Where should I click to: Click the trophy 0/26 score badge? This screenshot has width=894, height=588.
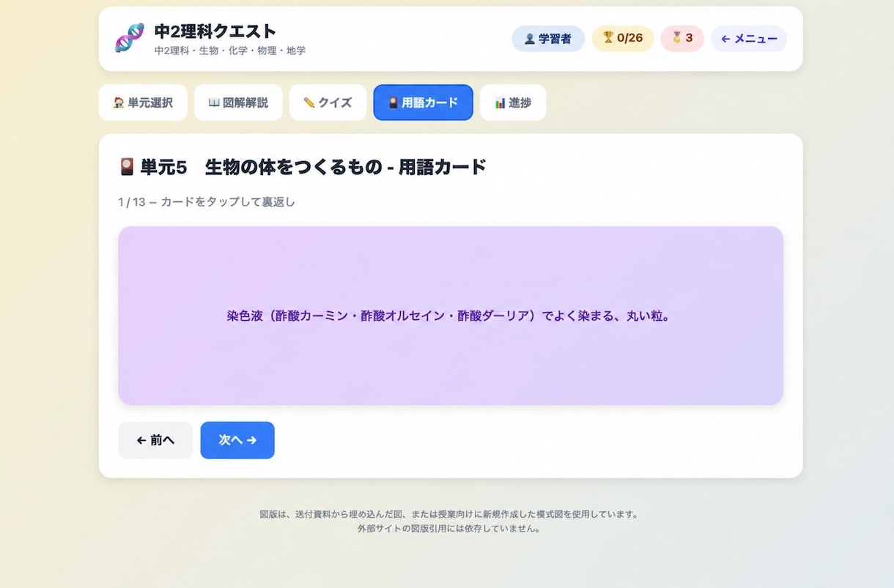pyautogui.click(x=623, y=39)
